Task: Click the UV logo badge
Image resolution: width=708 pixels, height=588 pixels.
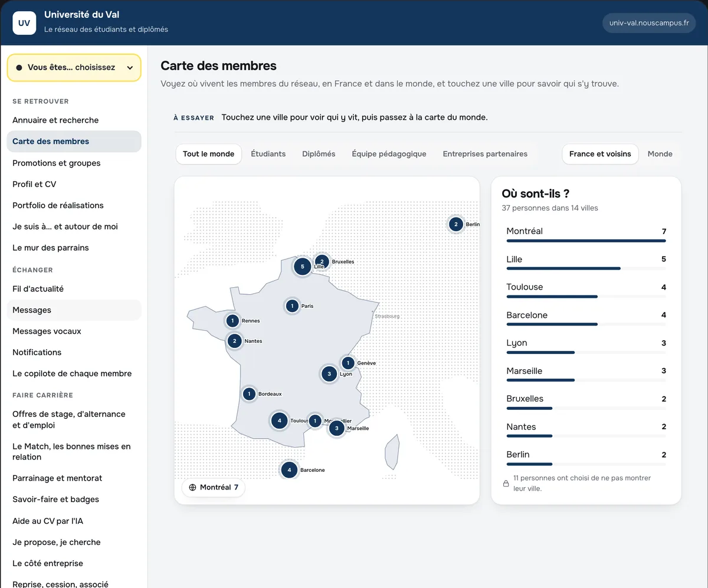Action: click(24, 23)
